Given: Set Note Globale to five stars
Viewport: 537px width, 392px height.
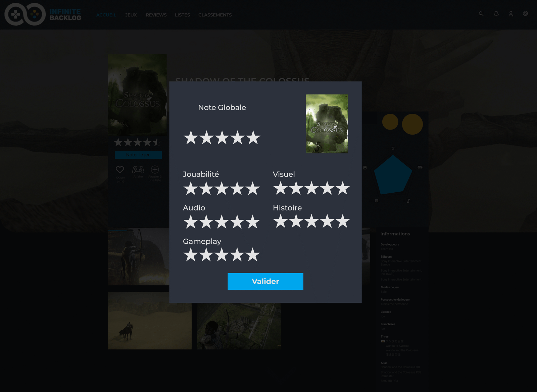Looking at the screenshot, I should pyautogui.click(x=253, y=138).
